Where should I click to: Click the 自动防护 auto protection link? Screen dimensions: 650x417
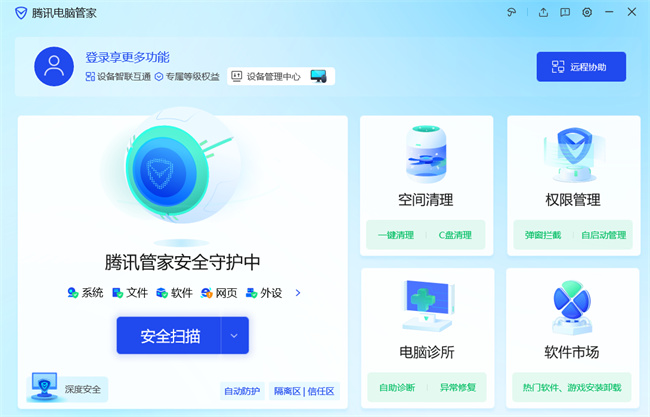click(x=241, y=391)
